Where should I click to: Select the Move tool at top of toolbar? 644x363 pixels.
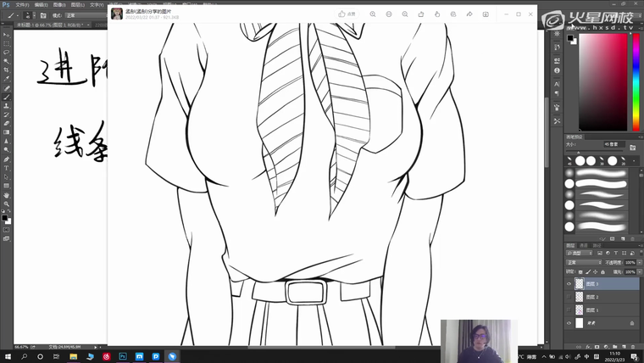[x=7, y=34]
